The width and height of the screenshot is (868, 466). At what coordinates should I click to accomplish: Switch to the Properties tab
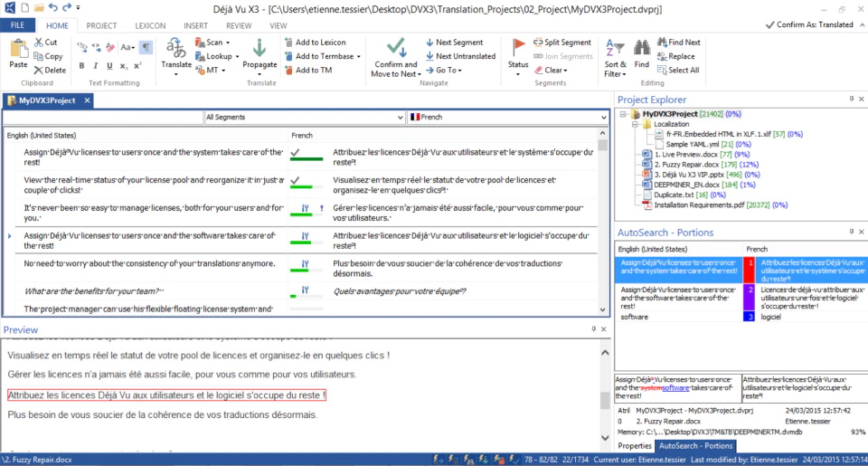pos(635,445)
